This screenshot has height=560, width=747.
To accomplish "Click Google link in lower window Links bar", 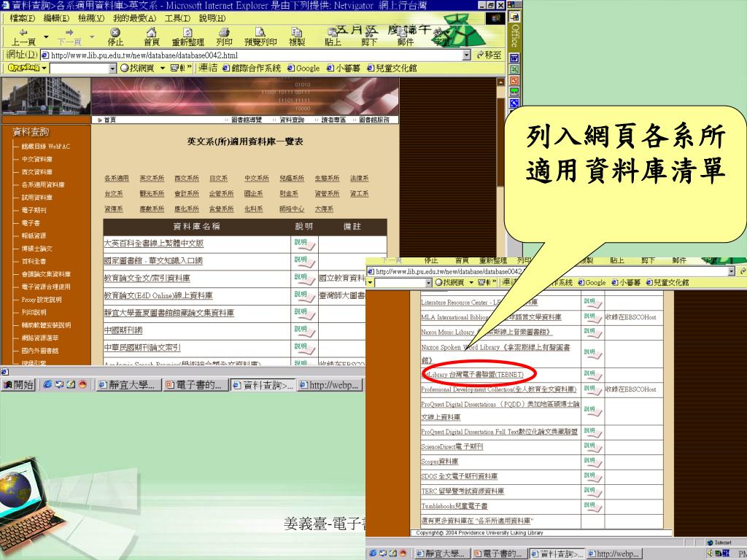I will tap(592, 282).
